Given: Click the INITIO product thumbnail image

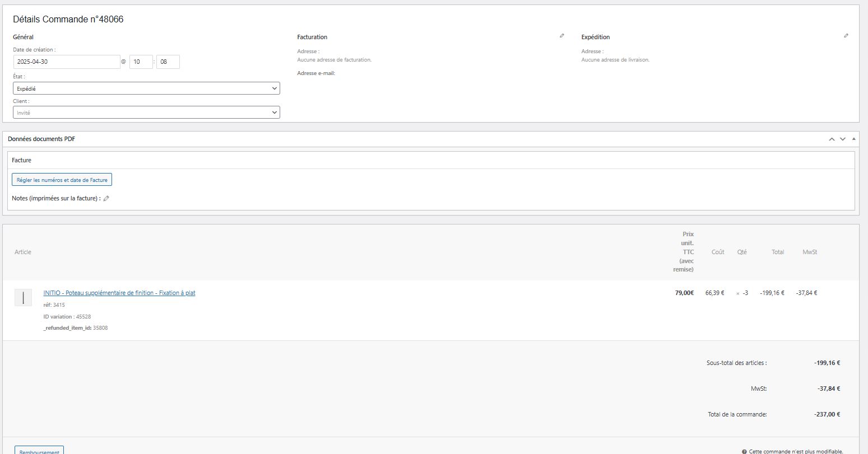Looking at the screenshot, I should pyautogui.click(x=23, y=298).
